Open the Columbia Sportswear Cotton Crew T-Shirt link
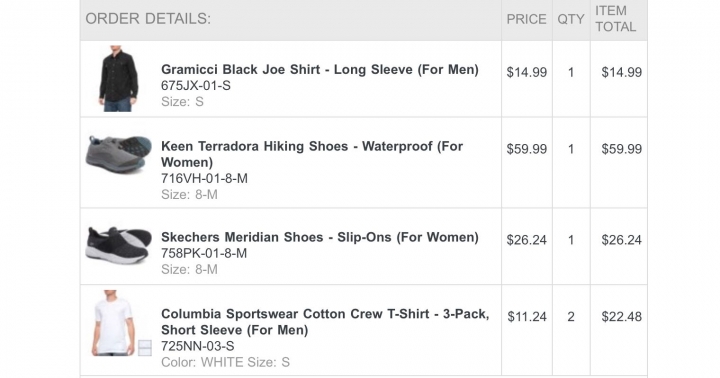The width and height of the screenshot is (720, 378). click(x=325, y=322)
